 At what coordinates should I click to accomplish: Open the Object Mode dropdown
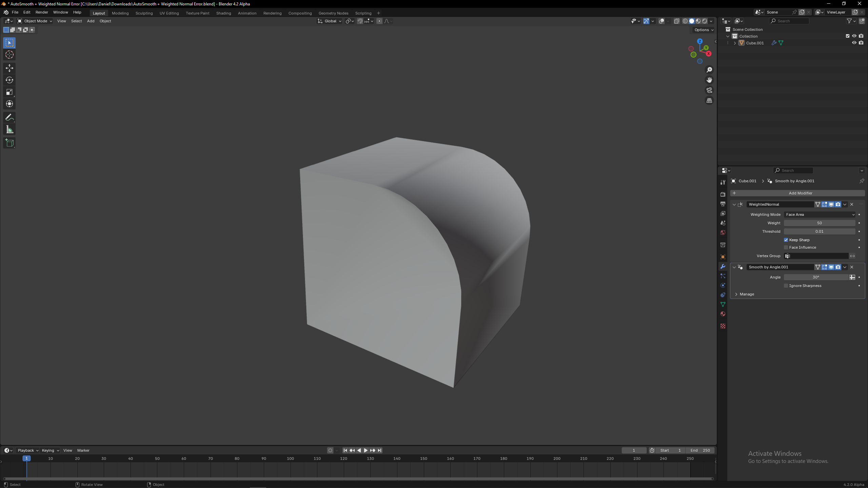pyautogui.click(x=35, y=21)
